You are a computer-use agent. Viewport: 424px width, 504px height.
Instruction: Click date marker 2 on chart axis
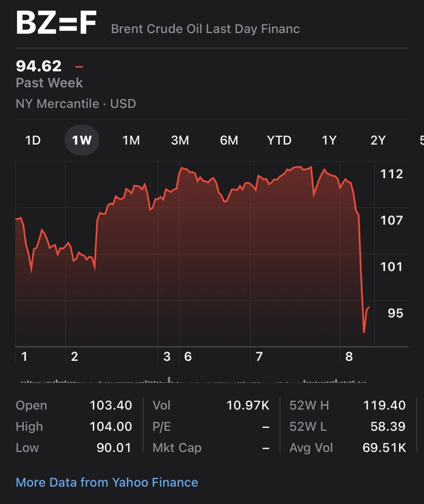click(74, 357)
